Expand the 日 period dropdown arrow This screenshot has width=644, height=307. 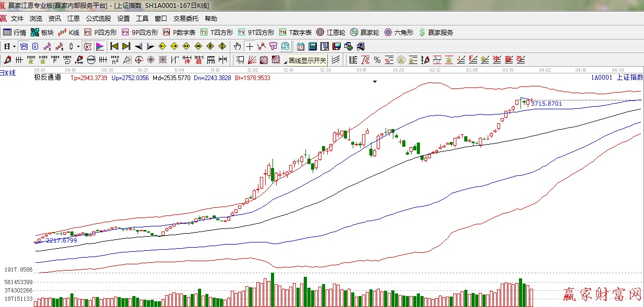point(14,46)
